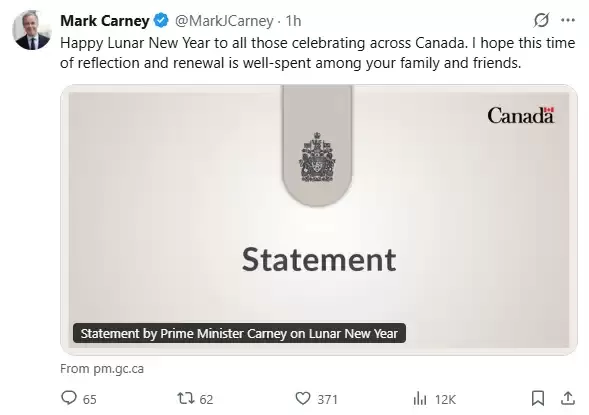Click the Mark Carney display name
This screenshot has height=415, width=589.
pos(105,21)
